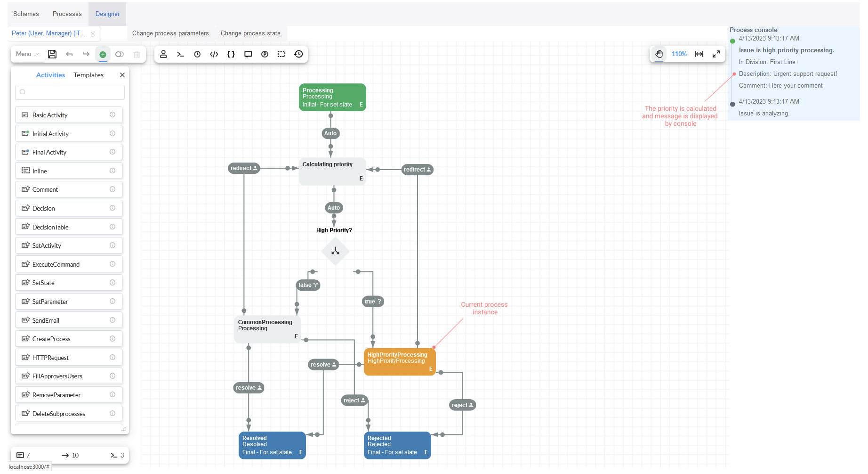Toggle the transition mode switch icon
This screenshot has height=474, width=868.
120,54
